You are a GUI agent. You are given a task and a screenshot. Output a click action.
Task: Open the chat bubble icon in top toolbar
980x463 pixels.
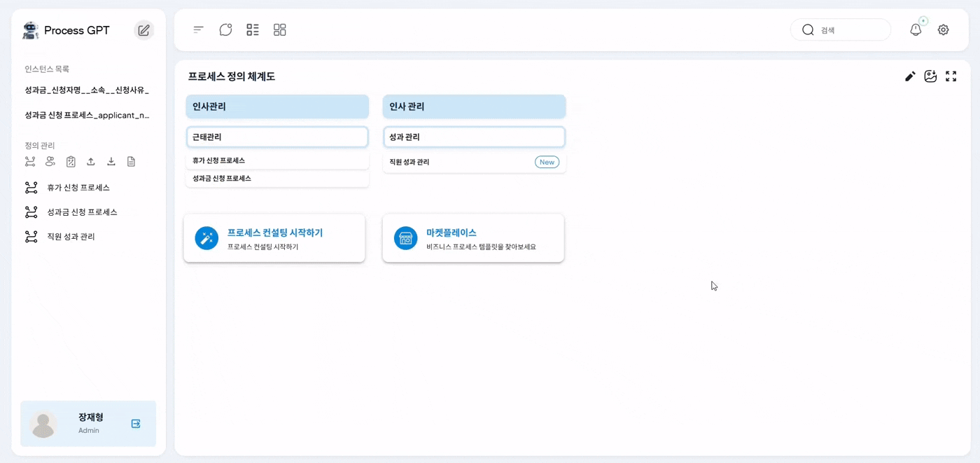point(225,29)
